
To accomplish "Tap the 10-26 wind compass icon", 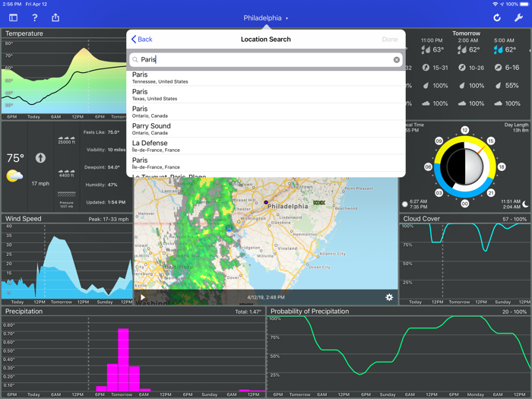I will (x=462, y=68).
